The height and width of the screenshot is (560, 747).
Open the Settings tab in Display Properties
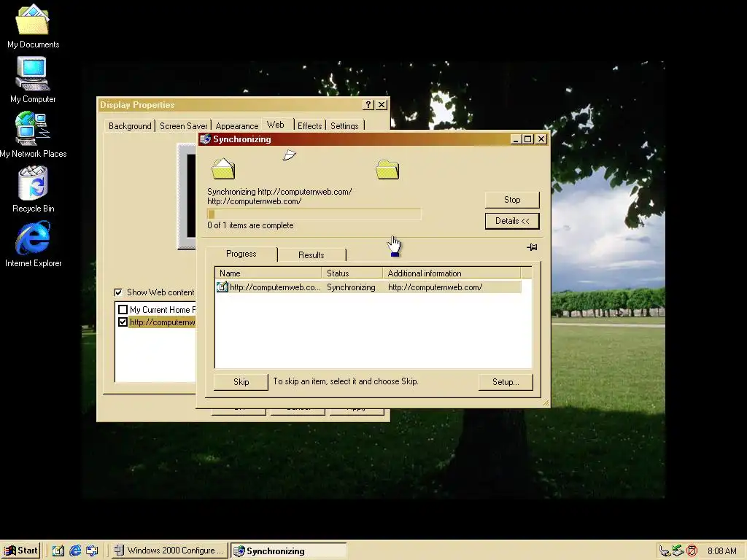click(344, 125)
